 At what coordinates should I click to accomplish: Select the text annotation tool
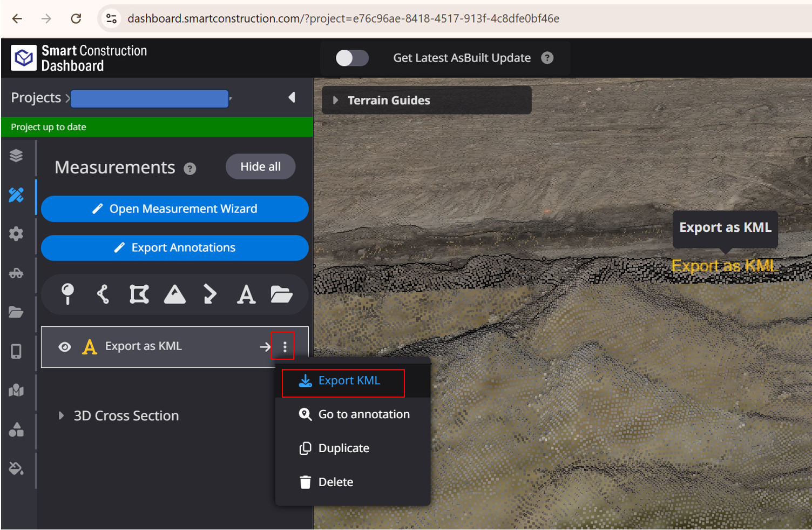(246, 294)
